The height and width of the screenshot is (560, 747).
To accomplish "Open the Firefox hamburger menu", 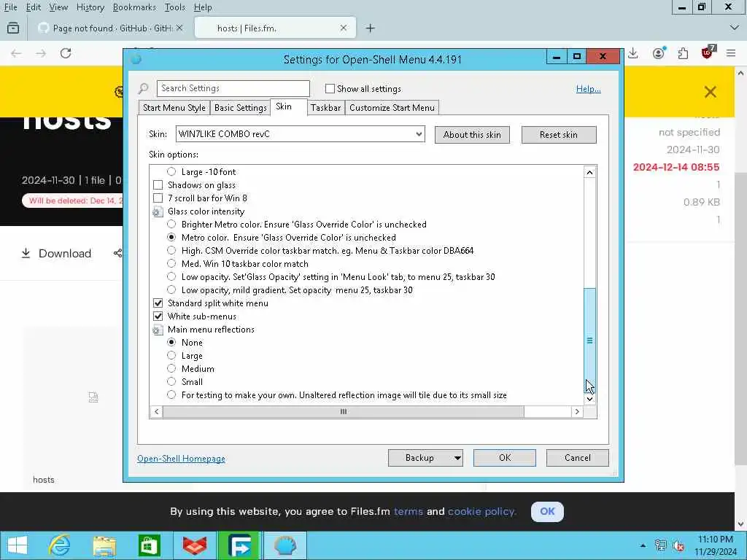I will pyautogui.click(x=731, y=53).
